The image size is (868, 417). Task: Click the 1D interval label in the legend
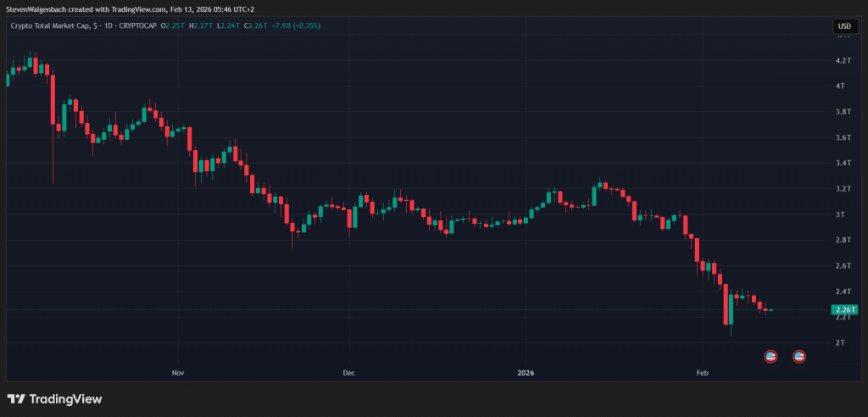coord(107,26)
